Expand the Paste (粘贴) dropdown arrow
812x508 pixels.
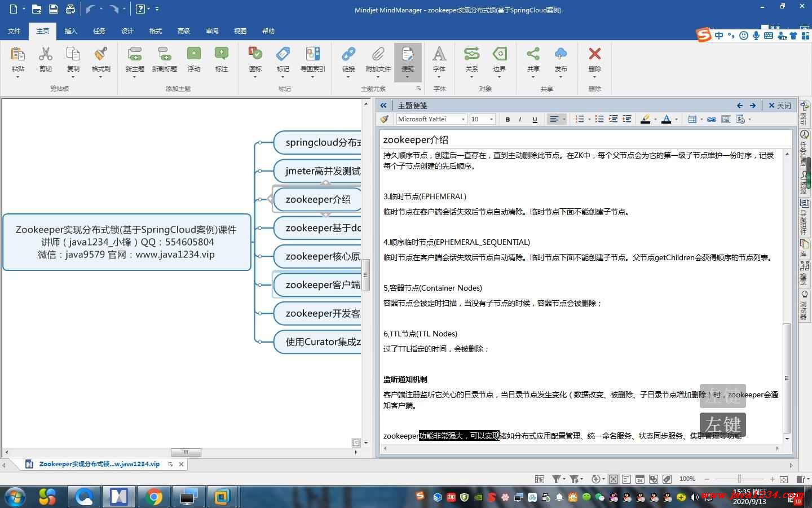click(x=17, y=77)
